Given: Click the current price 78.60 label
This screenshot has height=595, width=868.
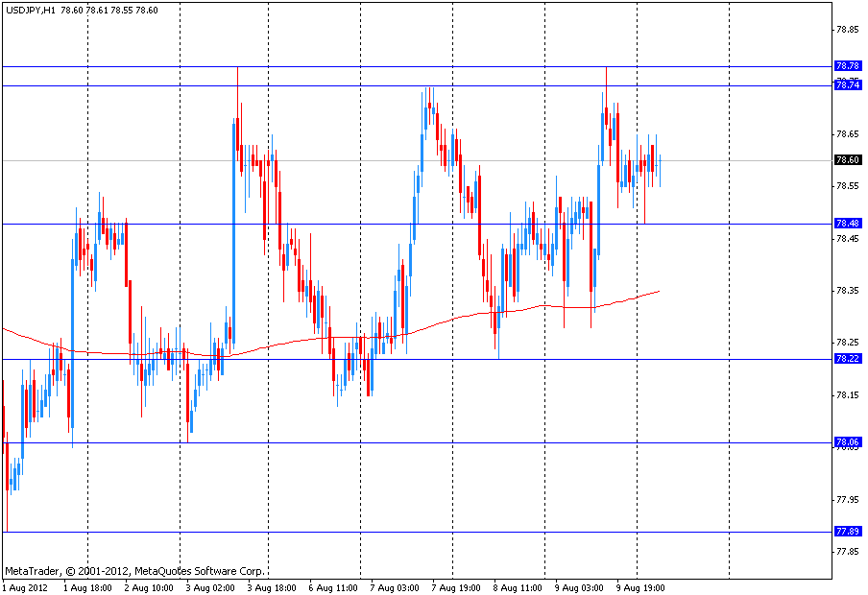Looking at the screenshot, I should pos(847,160).
